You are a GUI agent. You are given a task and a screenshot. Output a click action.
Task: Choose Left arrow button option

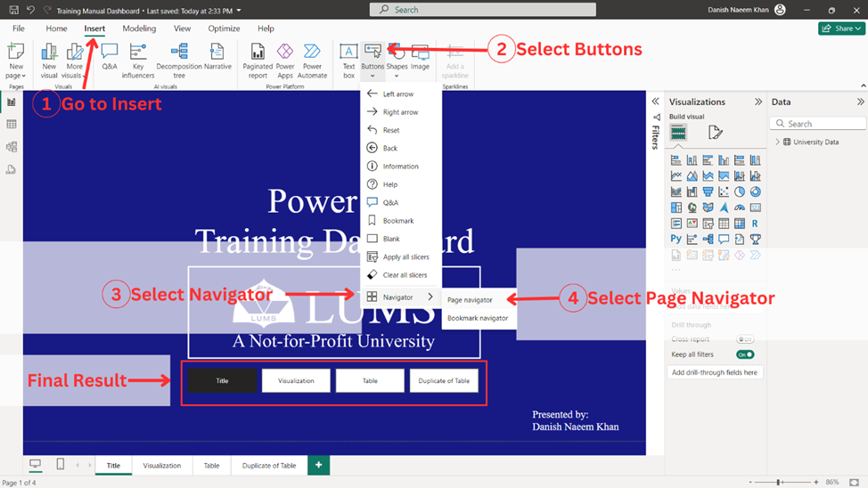[401, 94]
